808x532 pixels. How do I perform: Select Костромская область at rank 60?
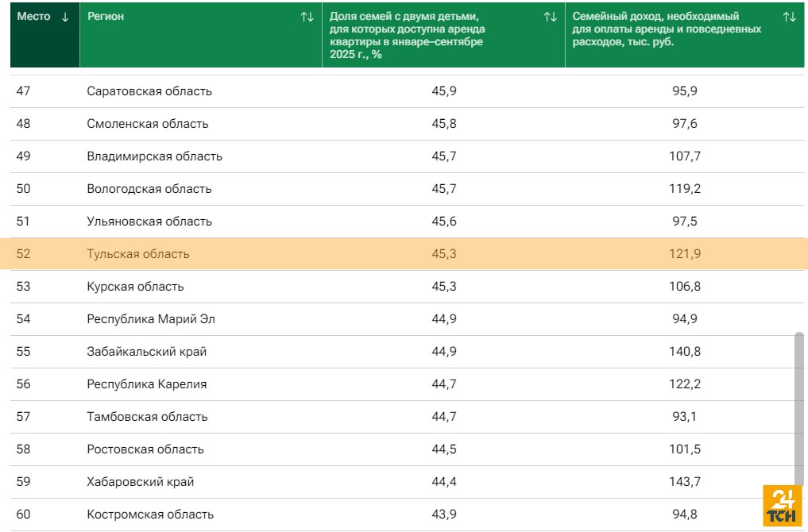150,515
